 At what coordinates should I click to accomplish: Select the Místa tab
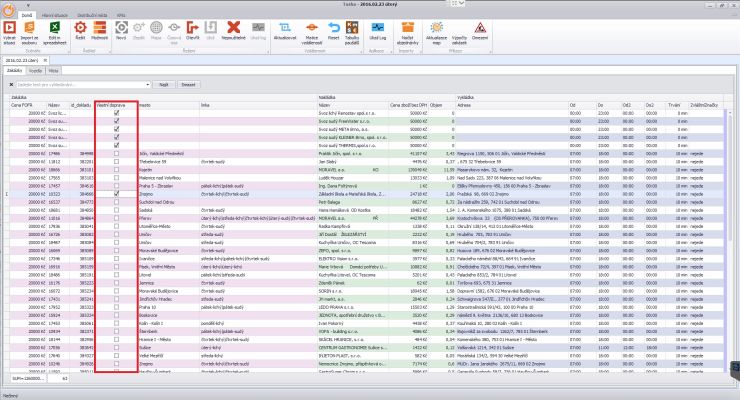coord(53,70)
